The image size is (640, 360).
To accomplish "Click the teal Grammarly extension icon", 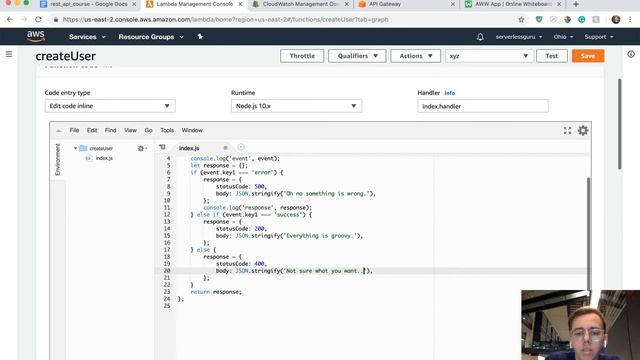I will click(x=582, y=19).
